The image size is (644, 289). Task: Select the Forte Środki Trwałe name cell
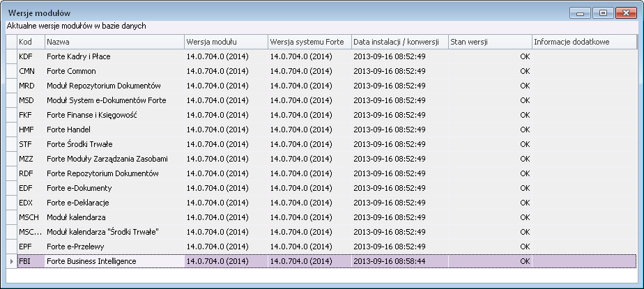[114, 144]
